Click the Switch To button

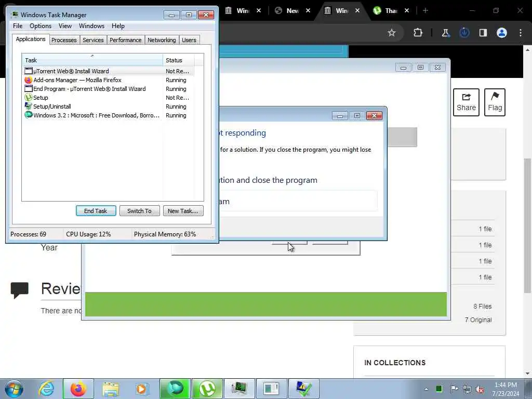[x=139, y=211]
